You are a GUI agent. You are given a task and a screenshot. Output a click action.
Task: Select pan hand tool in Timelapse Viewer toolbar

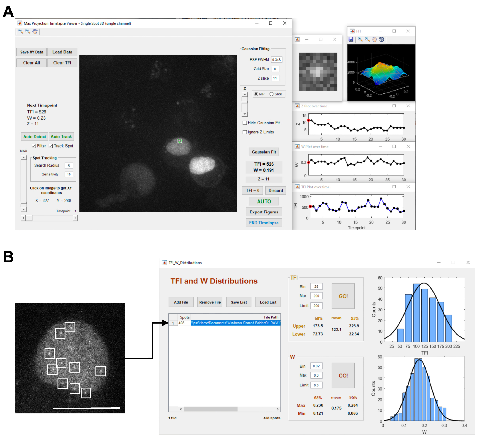click(35, 31)
